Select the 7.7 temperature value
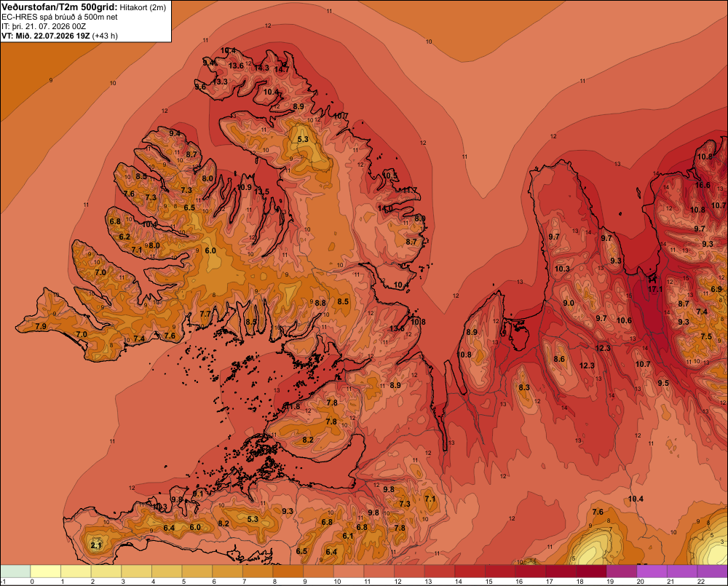Viewport: 728px width, 586px height. point(205,314)
